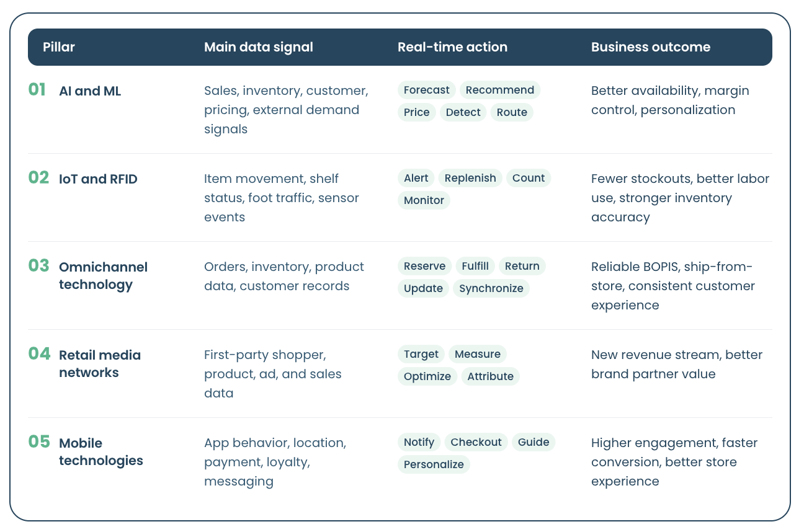Click the Attribute tag
The width and height of the screenshot is (804, 532).
coord(491,376)
